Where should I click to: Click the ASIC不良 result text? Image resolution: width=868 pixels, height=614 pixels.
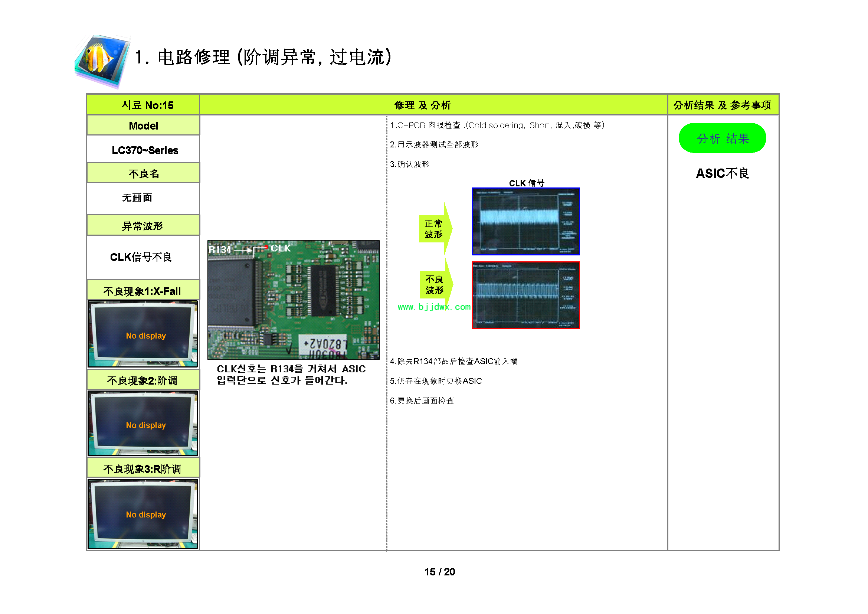click(x=722, y=173)
